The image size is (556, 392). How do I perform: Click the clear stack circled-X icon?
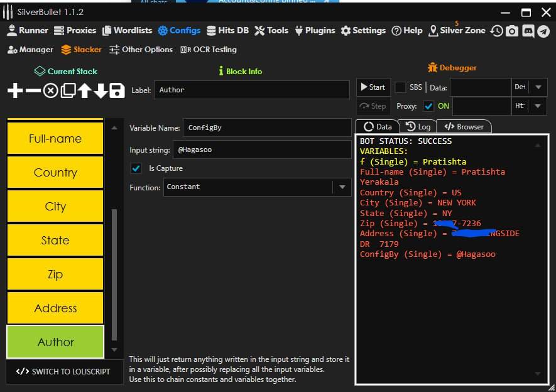point(50,91)
